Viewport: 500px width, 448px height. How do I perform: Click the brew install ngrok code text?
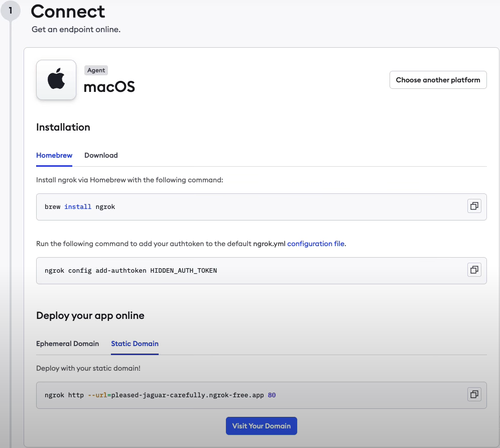point(80,207)
